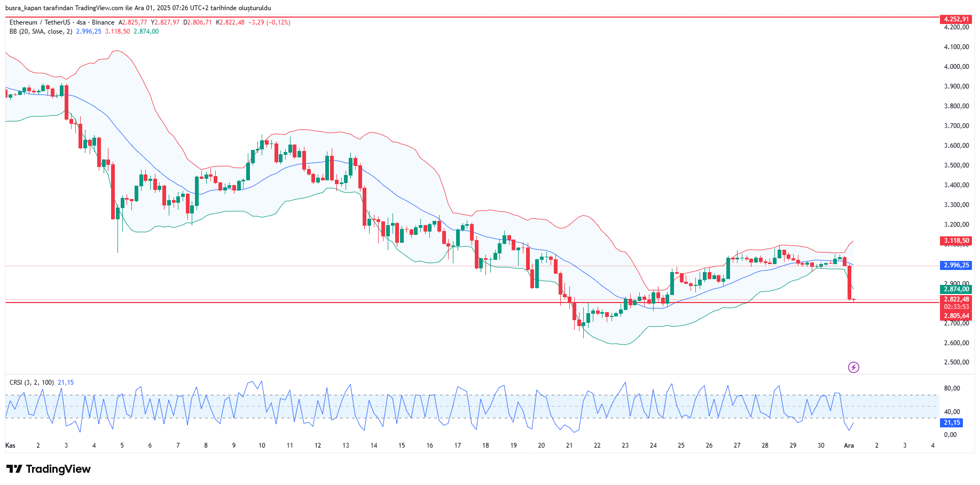Image resolution: width=980 pixels, height=485 pixels.
Task: Select the 2.805,64 red line price label
Action: tap(955, 316)
